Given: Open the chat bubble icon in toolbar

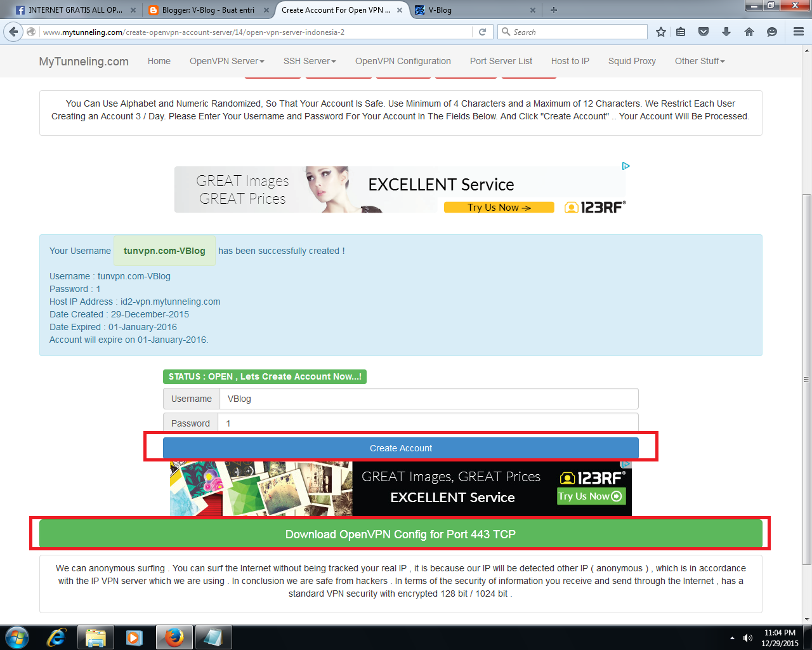Looking at the screenshot, I should click(772, 32).
